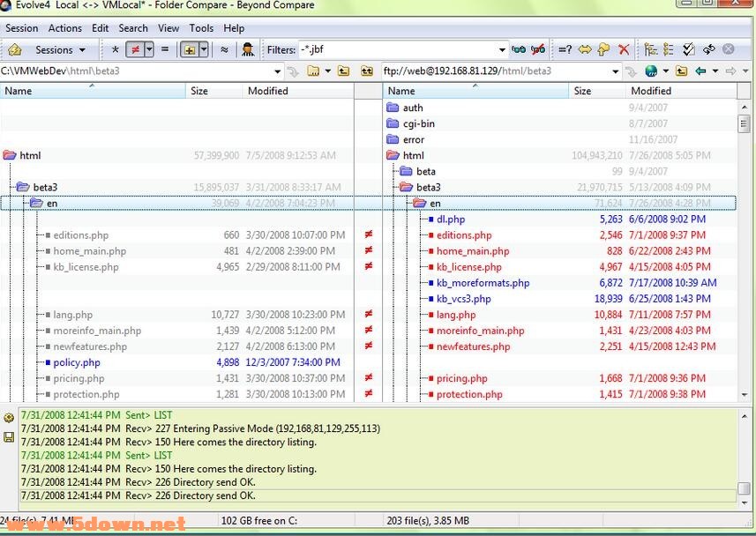Open dropdown beside left browse folder icon
The image size is (756, 536).
coord(328,71)
